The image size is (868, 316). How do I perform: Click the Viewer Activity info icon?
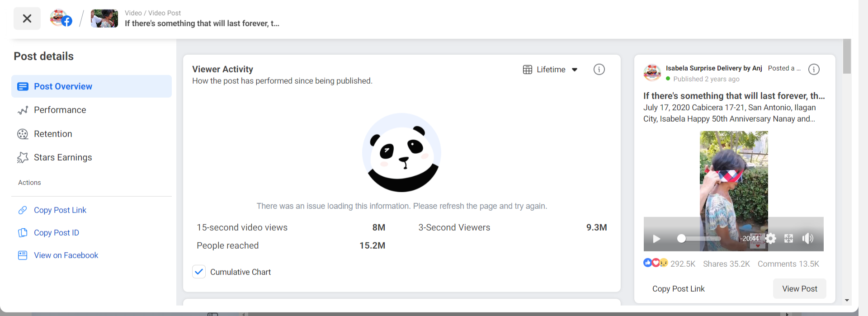click(x=599, y=69)
